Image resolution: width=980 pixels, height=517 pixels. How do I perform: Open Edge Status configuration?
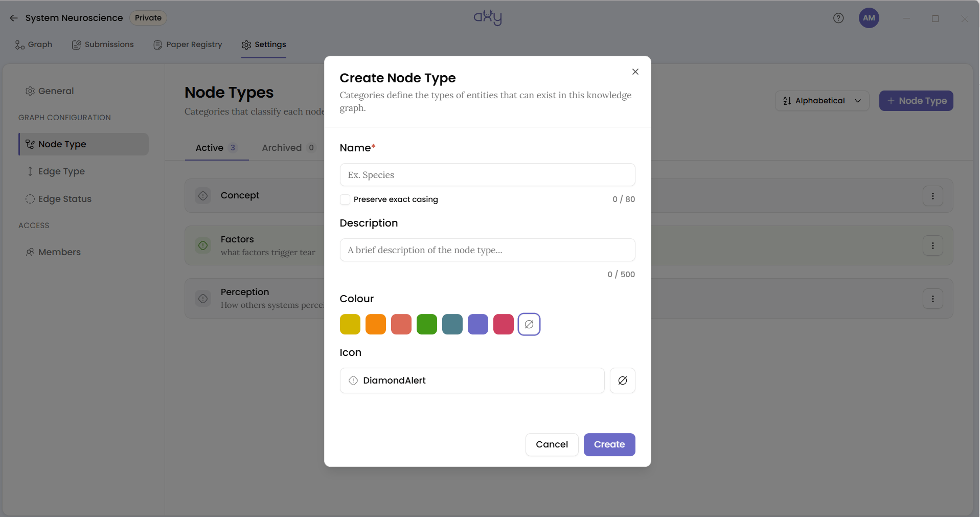coord(58,199)
